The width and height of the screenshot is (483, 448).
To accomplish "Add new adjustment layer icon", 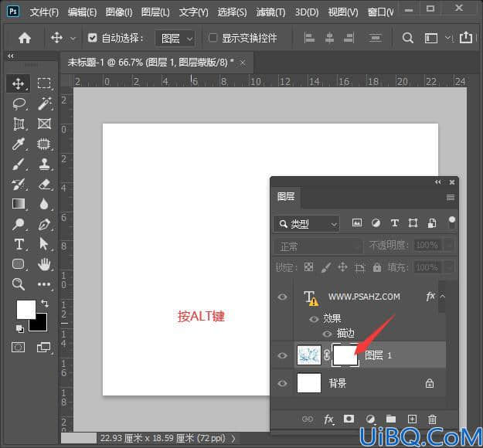I will point(370,419).
